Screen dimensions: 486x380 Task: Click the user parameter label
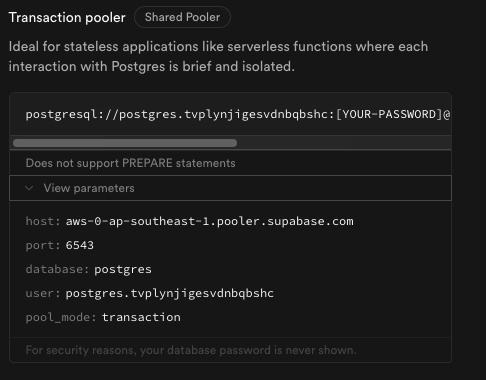pos(43,293)
